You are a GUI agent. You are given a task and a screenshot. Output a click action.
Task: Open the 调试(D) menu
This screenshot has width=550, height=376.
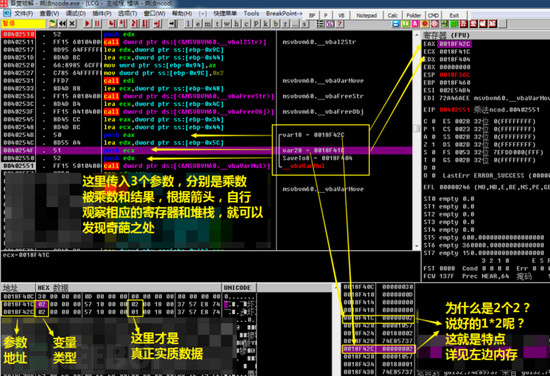[76, 14]
